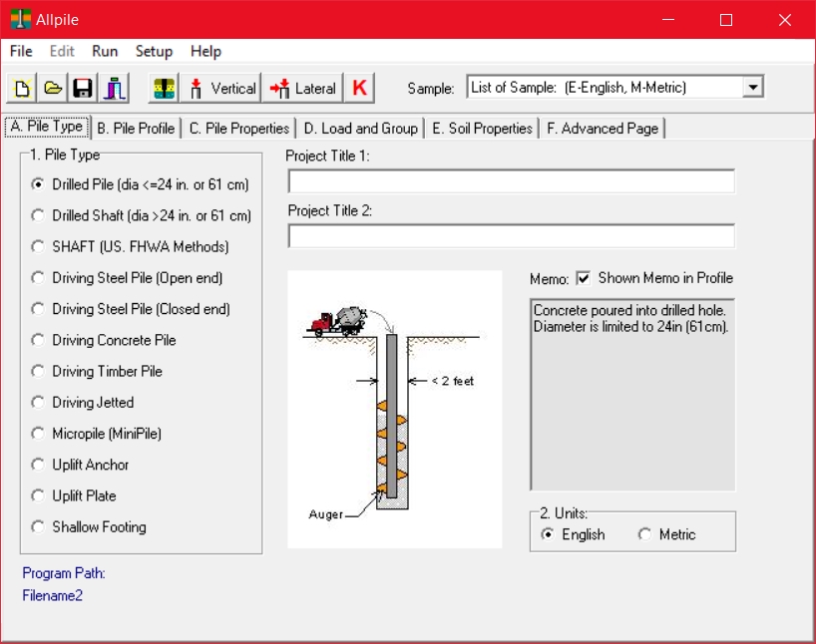Run Vertical analysis from the toolbar
Viewport: 816px width, 644px height.
(221, 88)
